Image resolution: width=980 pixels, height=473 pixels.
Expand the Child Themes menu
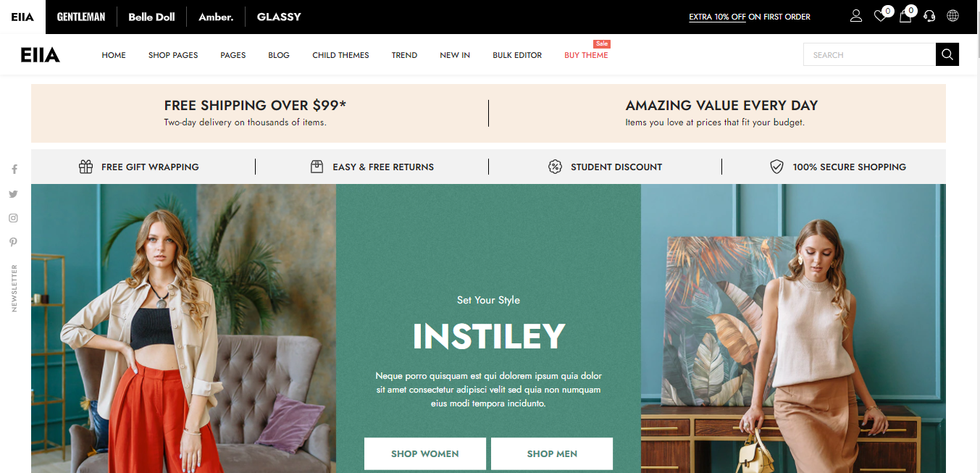340,55
